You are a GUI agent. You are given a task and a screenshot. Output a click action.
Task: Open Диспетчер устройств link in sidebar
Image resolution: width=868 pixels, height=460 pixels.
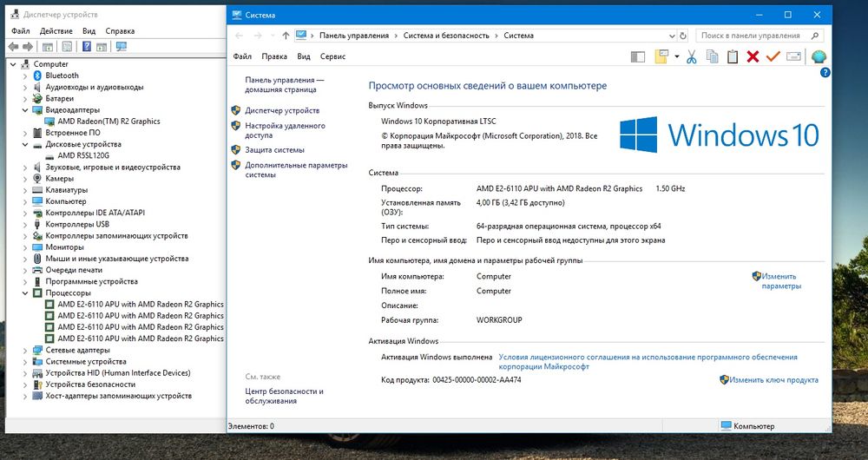coord(282,110)
